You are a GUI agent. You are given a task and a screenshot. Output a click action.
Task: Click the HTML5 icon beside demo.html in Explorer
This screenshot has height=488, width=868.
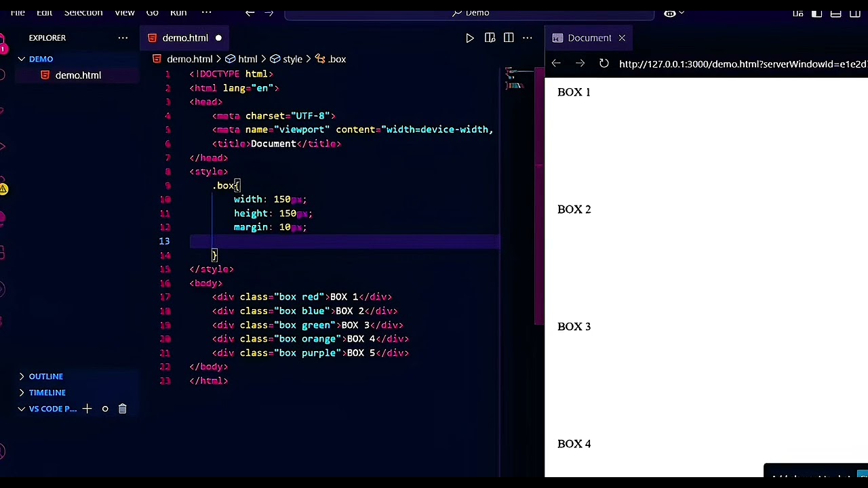tap(45, 75)
